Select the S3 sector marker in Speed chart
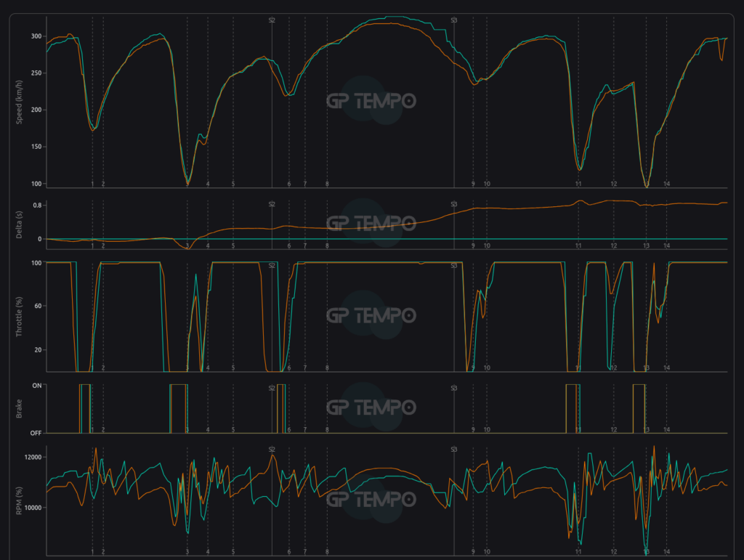The height and width of the screenshot is (560, 744). [454, 20]
